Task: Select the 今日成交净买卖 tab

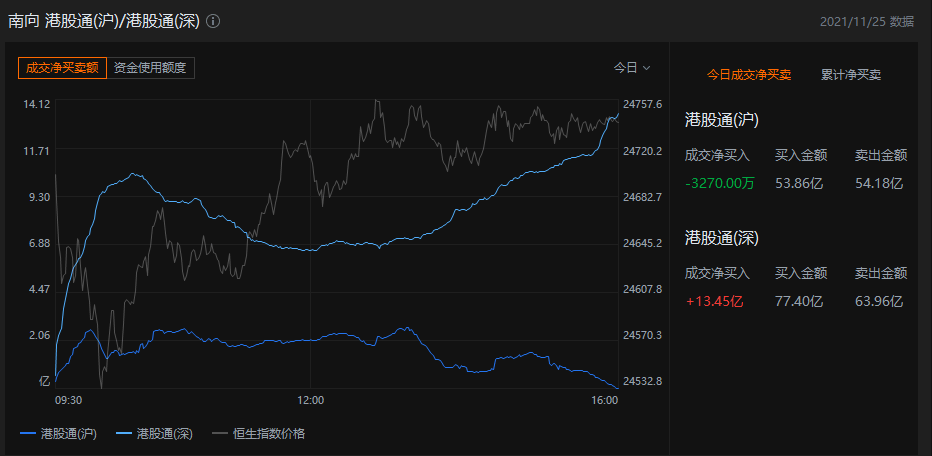Action: coord(749,74)
